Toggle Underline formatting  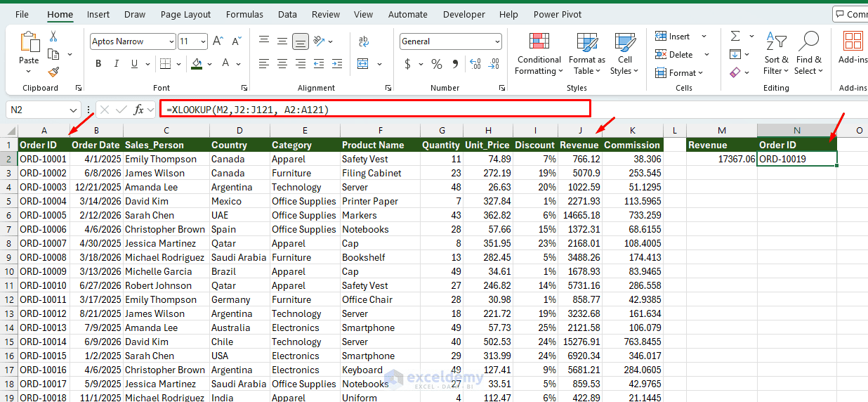tap(136, 64)
